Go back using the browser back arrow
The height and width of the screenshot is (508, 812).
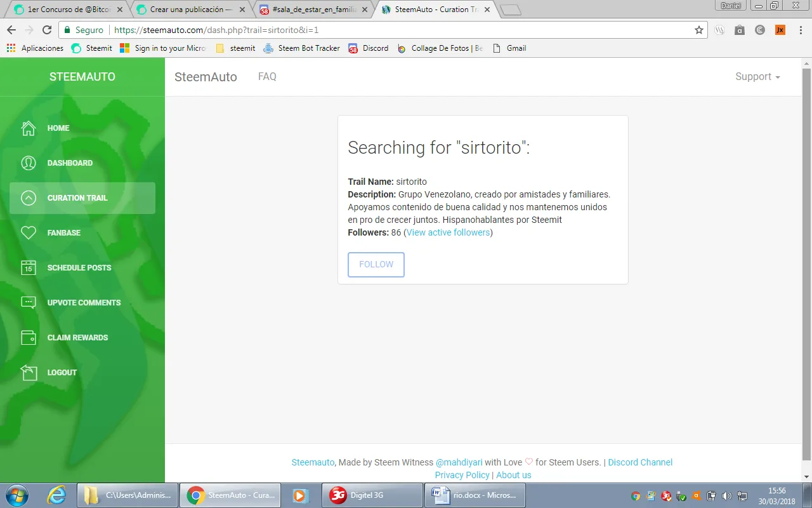11,30
